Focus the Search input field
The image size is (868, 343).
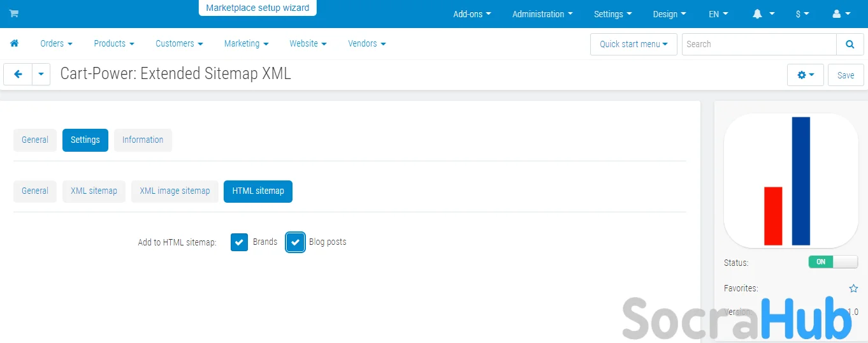[759, 44]
